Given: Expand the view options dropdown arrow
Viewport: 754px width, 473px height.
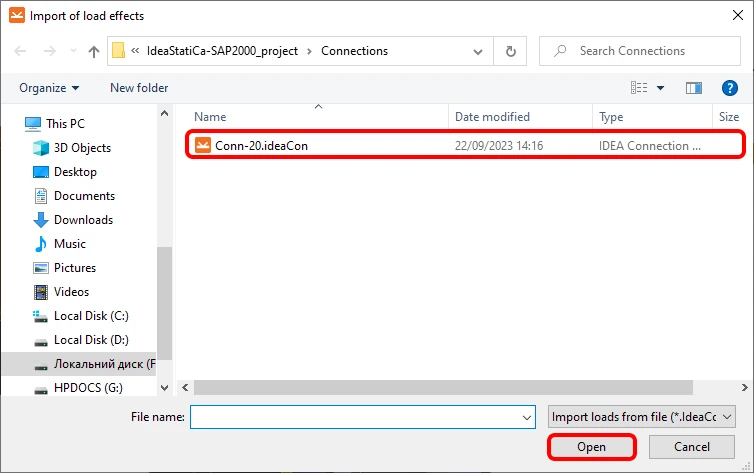Looking at the screenshot, I should [x=660, y=88].
